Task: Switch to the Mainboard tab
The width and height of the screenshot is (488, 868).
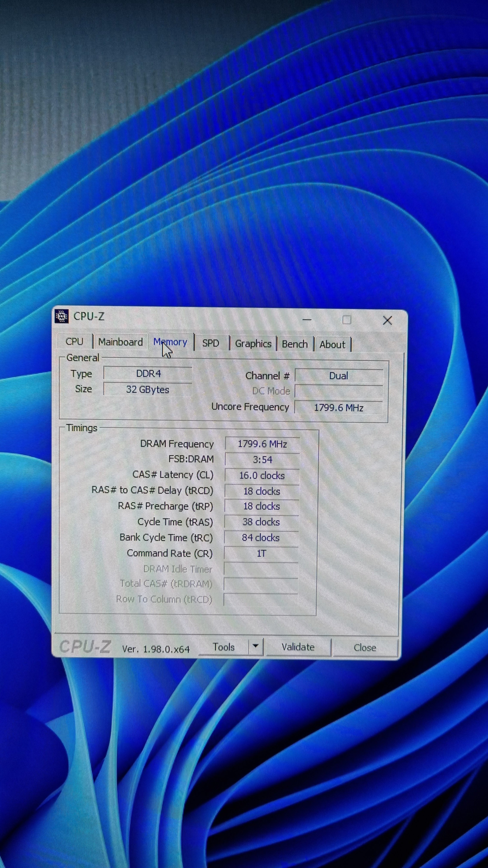Action: 120,342
